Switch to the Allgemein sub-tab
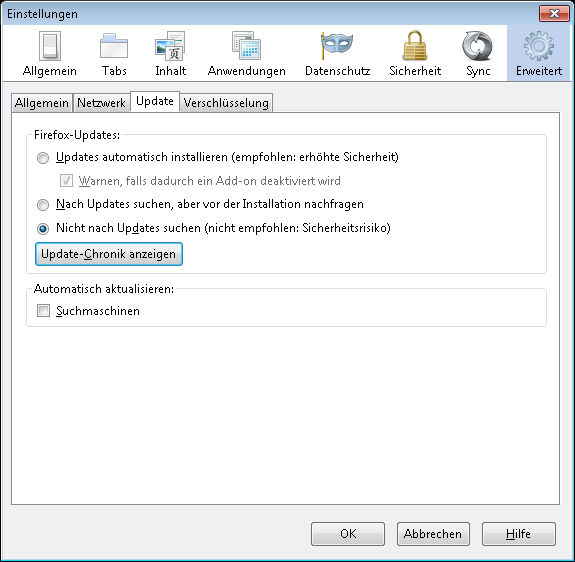This screenshot has height=562, width=575. pyautogui.click(x=42, y=103)
